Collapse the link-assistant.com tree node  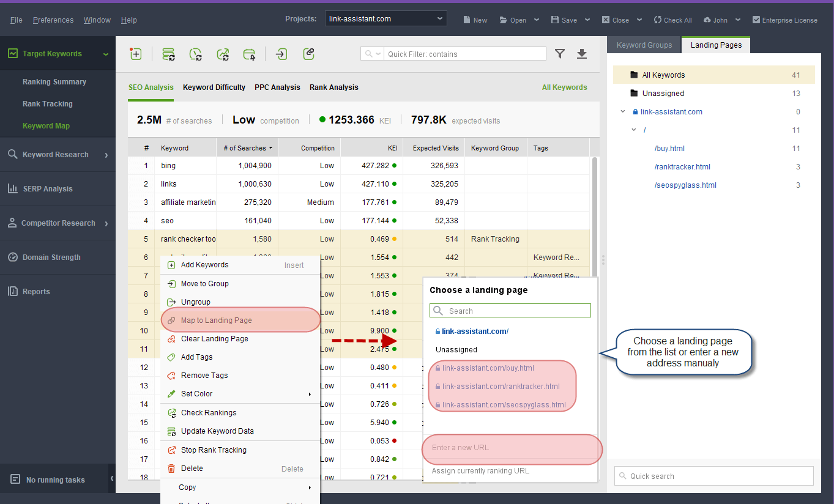click(x=623, y=112)
